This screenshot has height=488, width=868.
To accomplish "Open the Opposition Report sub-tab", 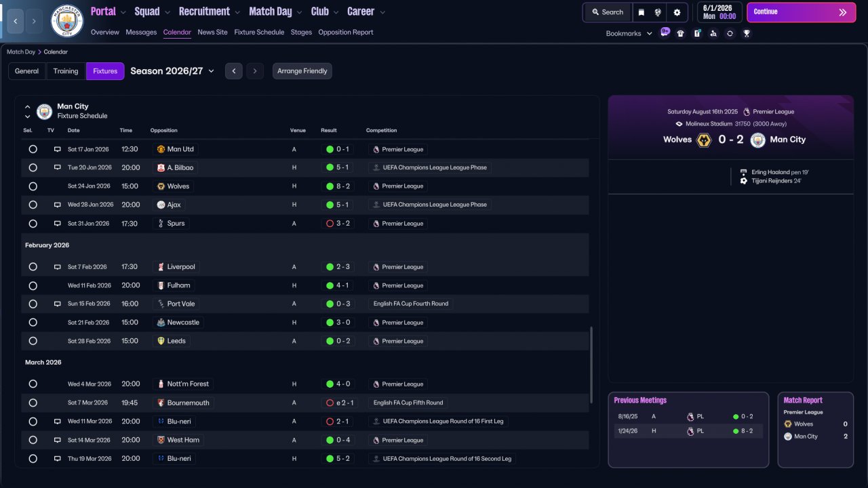I will click(346, 33).
